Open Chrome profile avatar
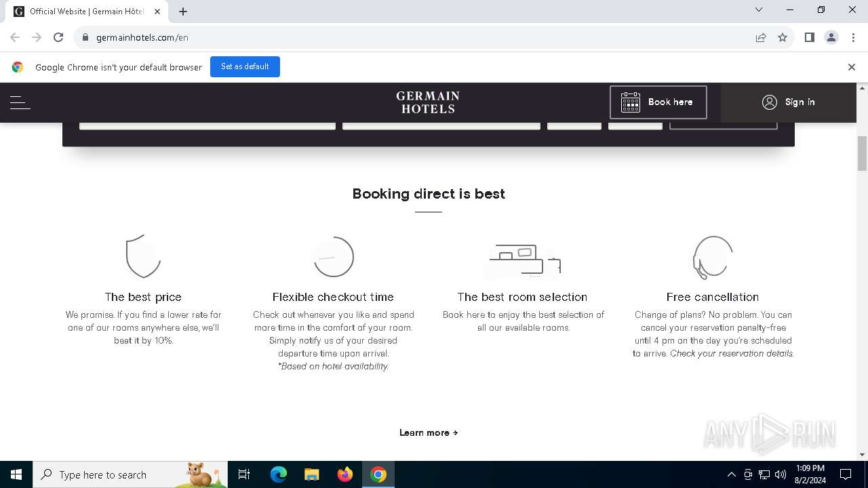Viewport: 868px width, 488px height. pyautogui.click(x=831, y=38)
